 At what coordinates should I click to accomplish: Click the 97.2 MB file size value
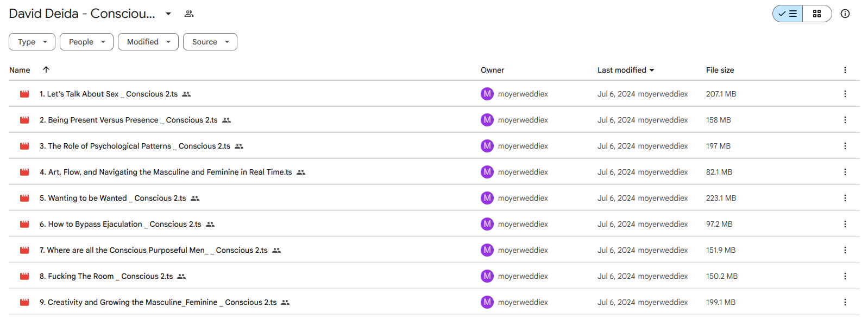(x=719, y=224)
